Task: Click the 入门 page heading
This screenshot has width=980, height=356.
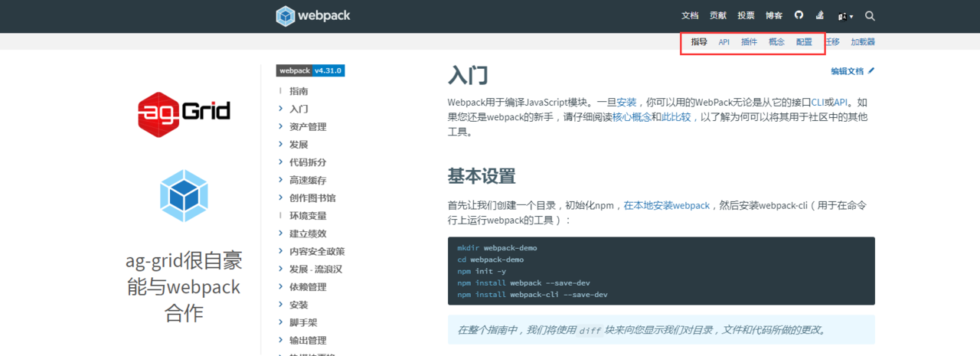Action: tap(468, 76)
